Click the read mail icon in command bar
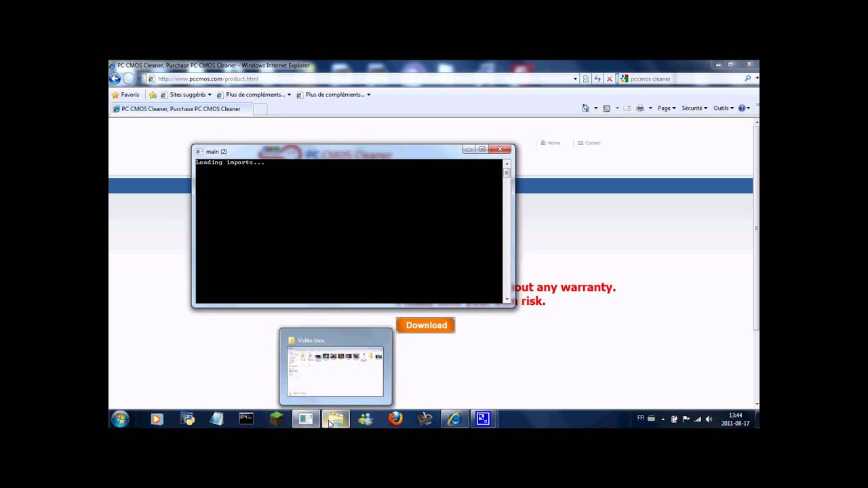Screen dimensions: 868x488 click(627, 108)
